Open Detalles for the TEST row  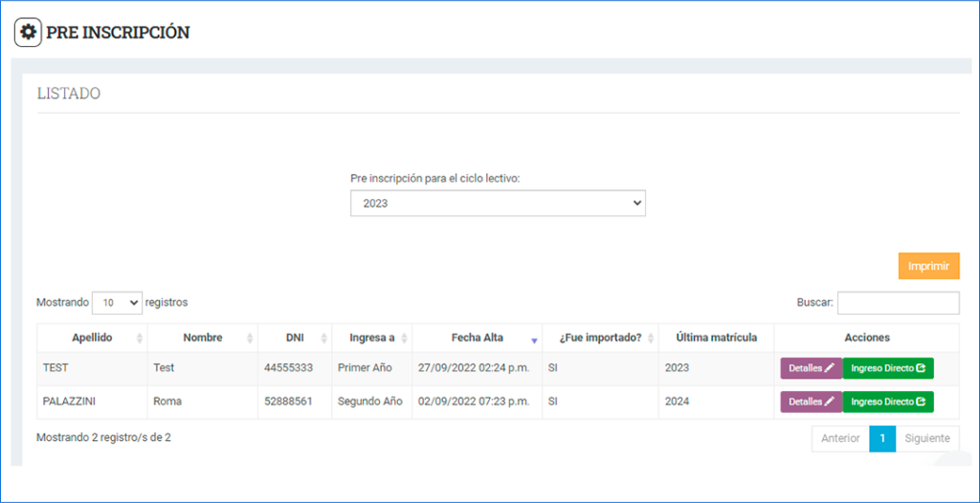tap(811, 368)
